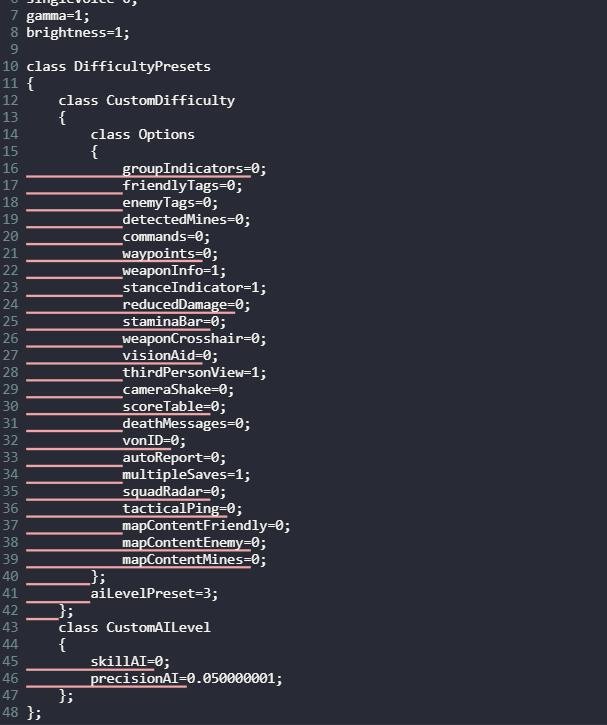Click the groupIndicators=0 line

194,168
